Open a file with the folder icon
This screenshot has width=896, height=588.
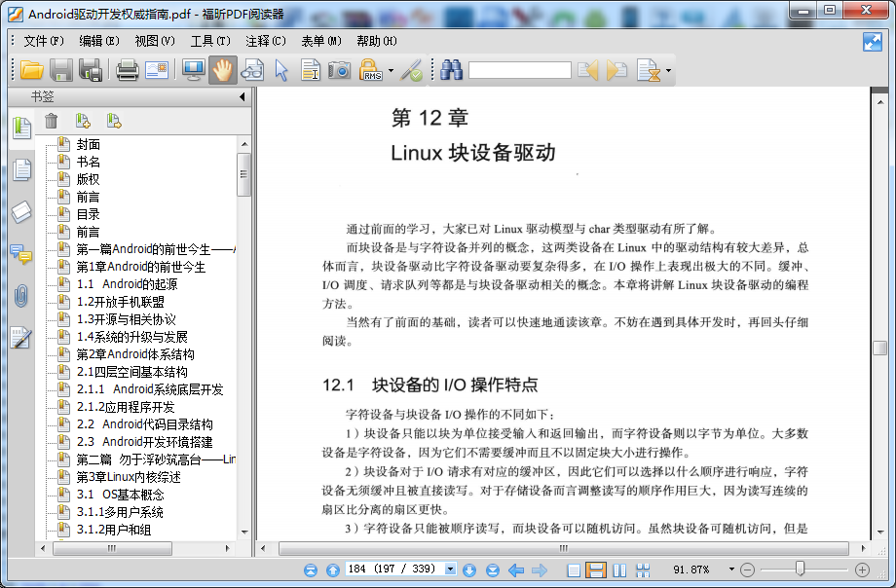pos(32,70)
